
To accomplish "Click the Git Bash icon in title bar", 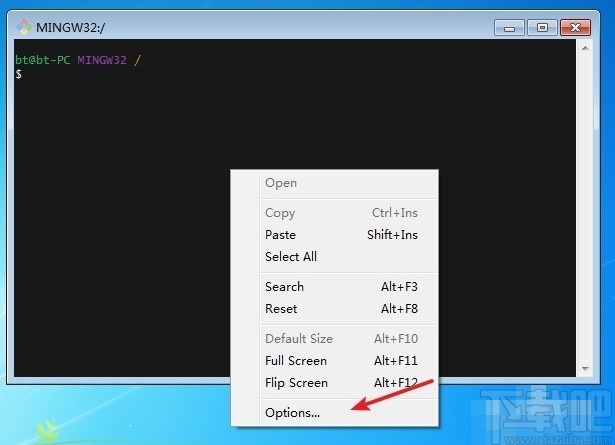I will coord(24,27).
